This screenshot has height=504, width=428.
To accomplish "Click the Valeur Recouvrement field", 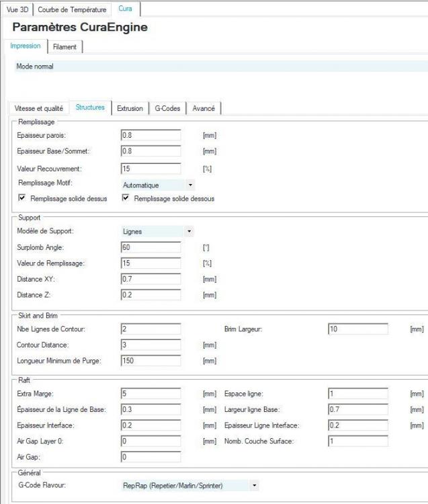I will pos(151,169).
